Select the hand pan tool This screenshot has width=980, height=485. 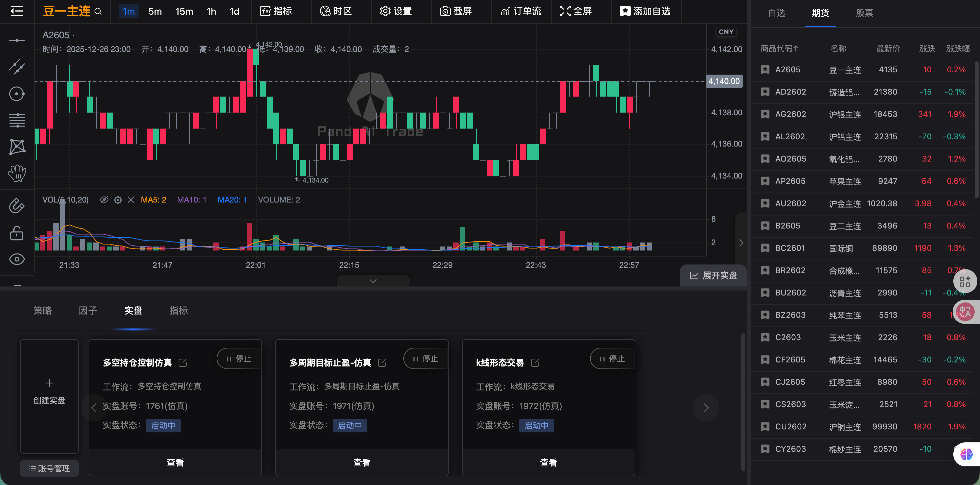click(17, 173)
